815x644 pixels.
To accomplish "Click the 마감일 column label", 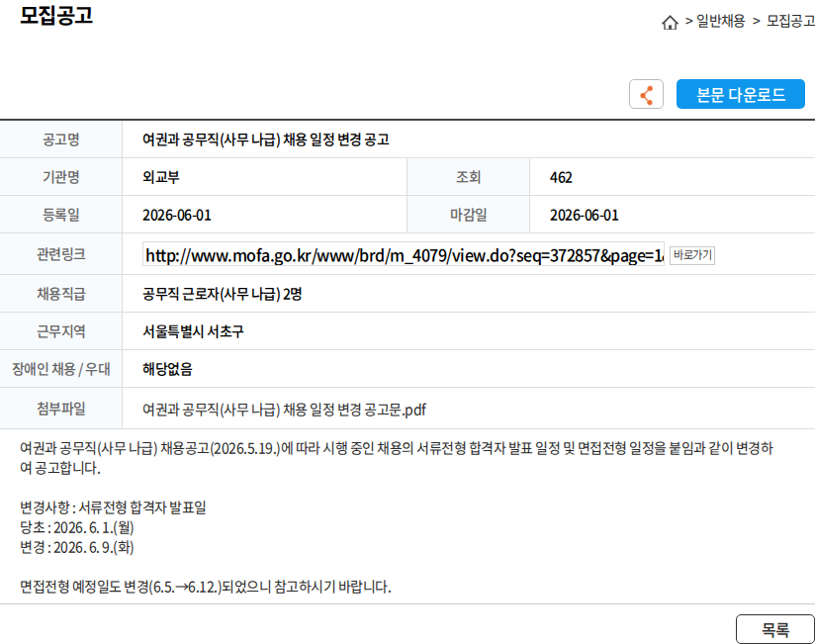I will 468,215.
